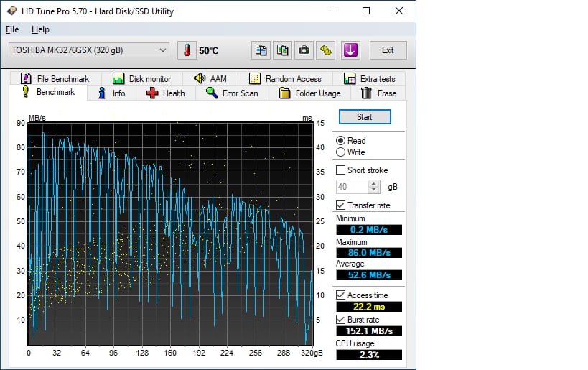Click the thermometer temperature icon
The image size is (588, 370).
tap(187, 50)
